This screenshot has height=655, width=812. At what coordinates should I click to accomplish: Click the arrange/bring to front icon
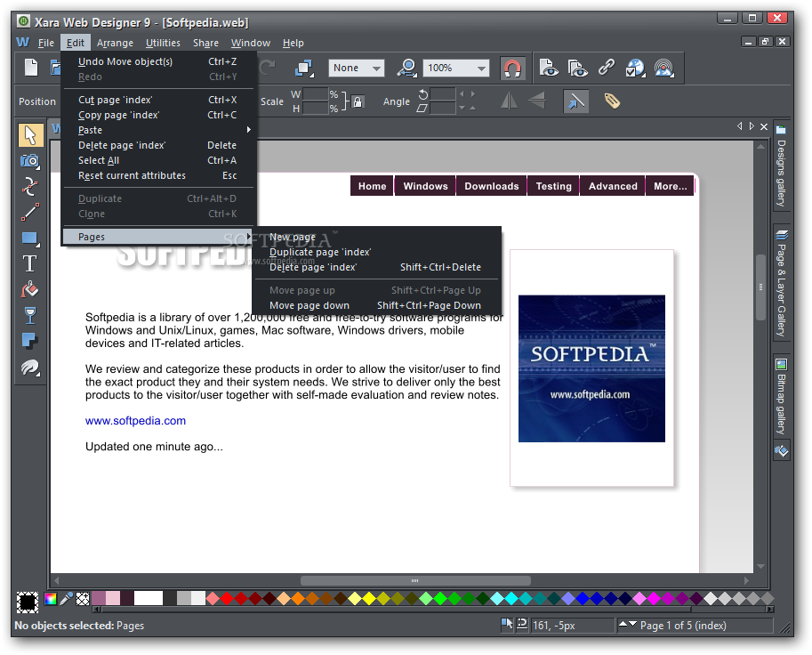(x=304, y=68)
